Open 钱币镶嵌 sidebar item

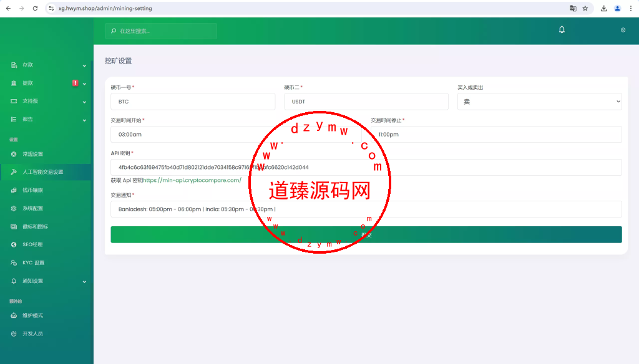click(x=46, y=190)
